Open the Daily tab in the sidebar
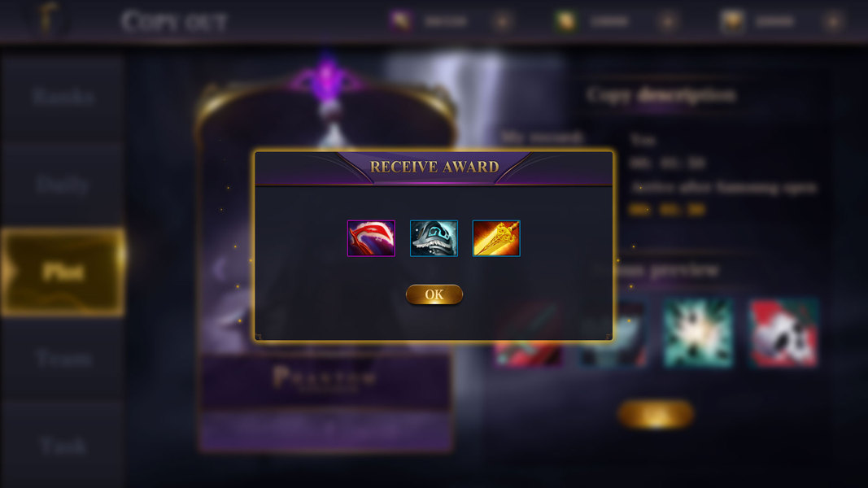The image size is (868, 488). tap(63, 185)
